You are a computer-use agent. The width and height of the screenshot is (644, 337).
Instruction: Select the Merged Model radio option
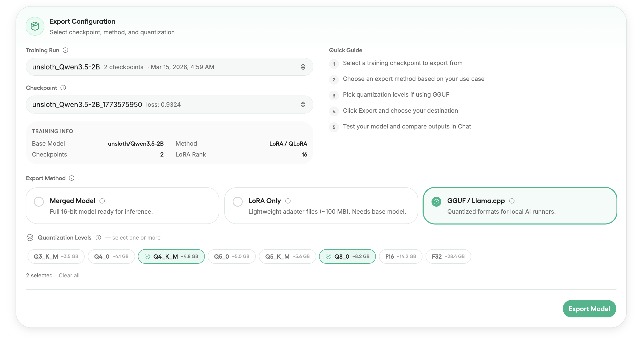coord(39,202)
